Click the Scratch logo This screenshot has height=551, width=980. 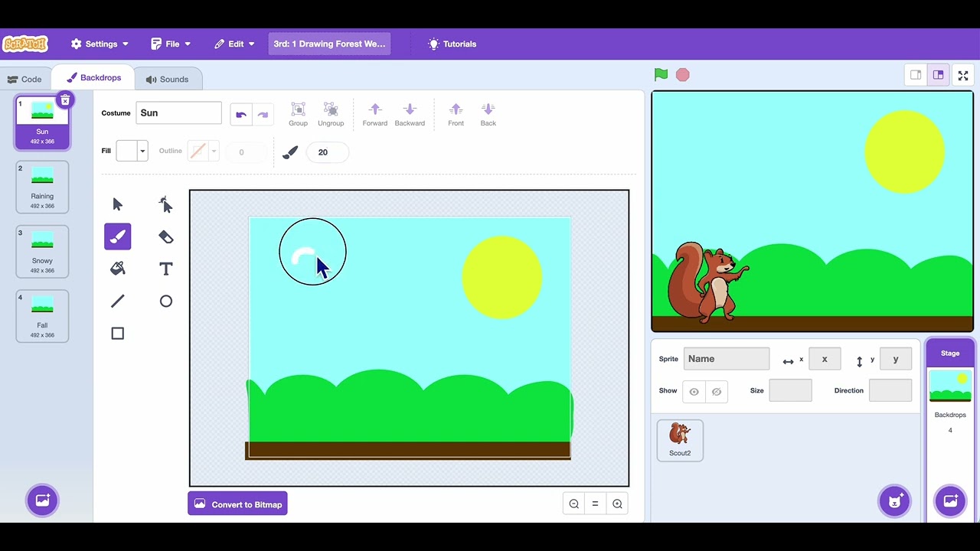25,44
